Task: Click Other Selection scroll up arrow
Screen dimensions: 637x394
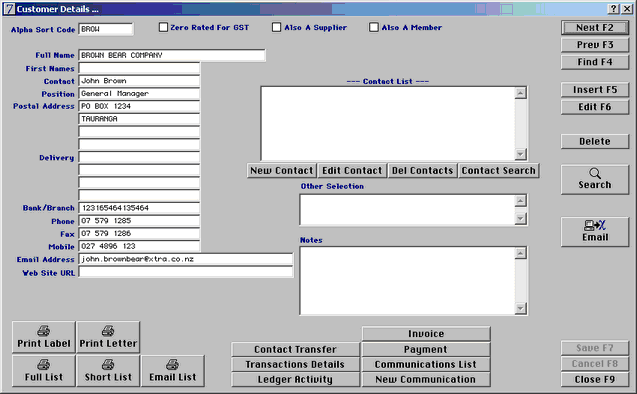Action: [520, 201]
